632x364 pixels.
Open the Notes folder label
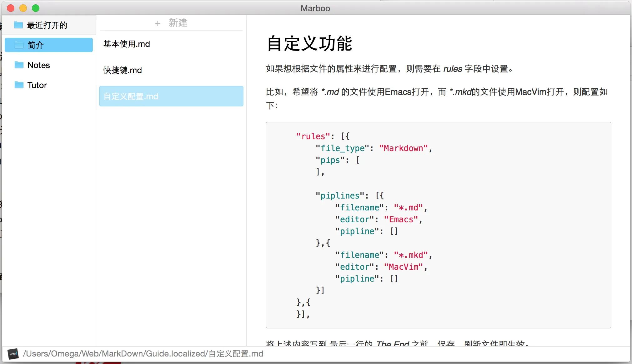tap(39, 65)
